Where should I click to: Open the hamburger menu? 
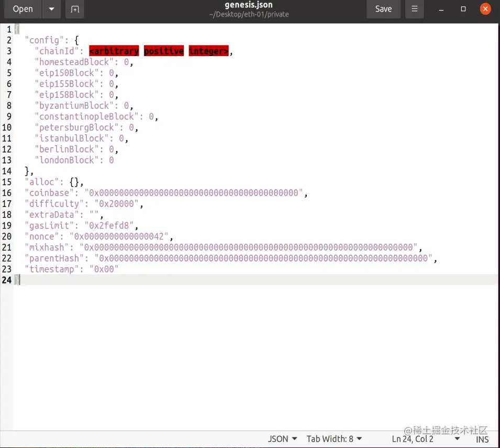point(415,9)
